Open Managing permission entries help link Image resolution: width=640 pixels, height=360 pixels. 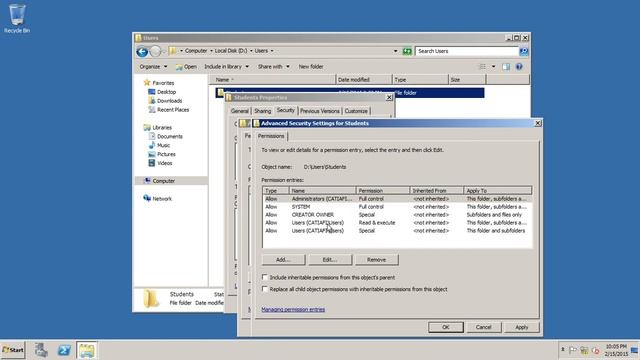[293, 309]
